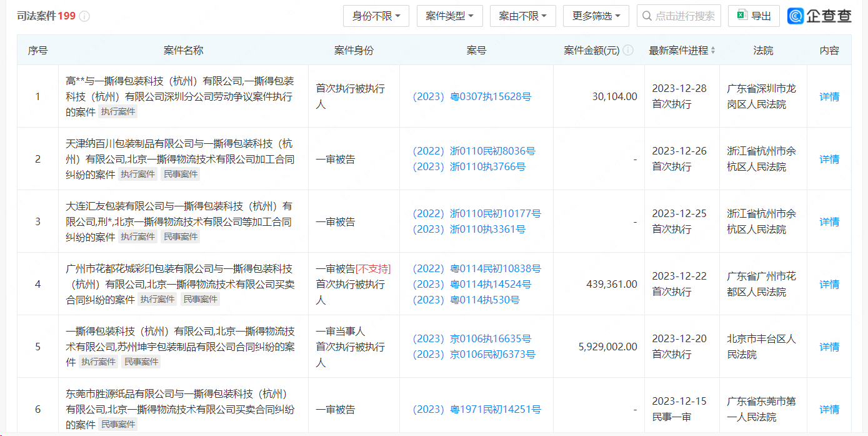This screenshot has width=868, height=436.
Task: Click 详情 for row 3
Action: tap(829, 221)
